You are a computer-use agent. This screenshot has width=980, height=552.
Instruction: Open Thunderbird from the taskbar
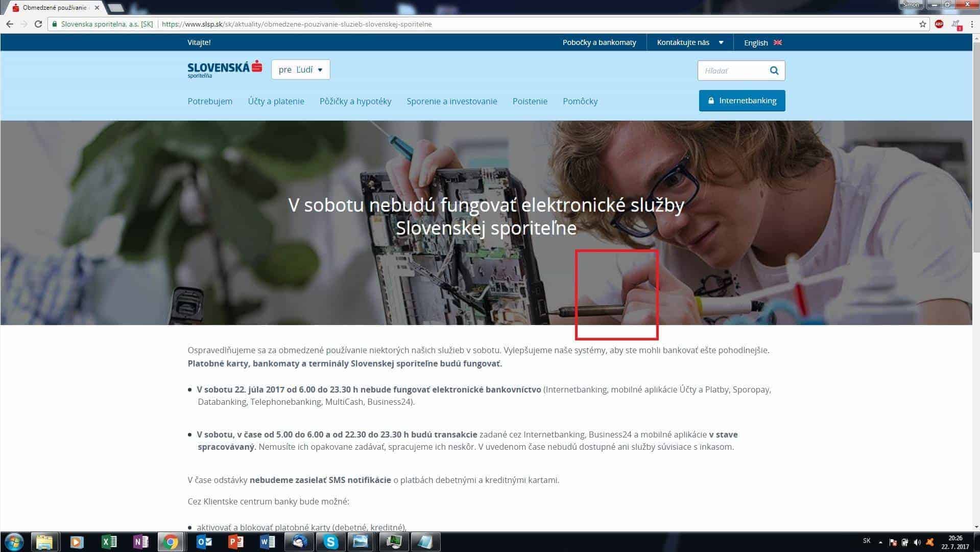pyautogui.click(x=299, y=542)
